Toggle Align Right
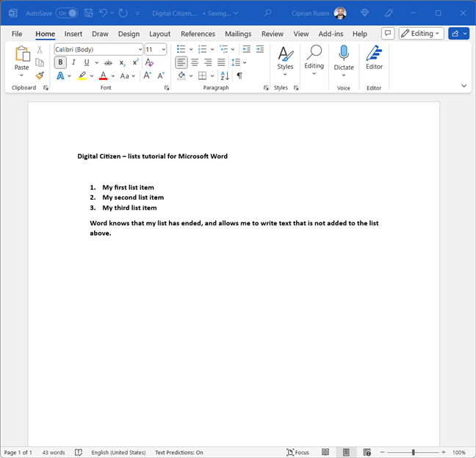The width and height of the screenshot is (476, 458). coord(208,62)
